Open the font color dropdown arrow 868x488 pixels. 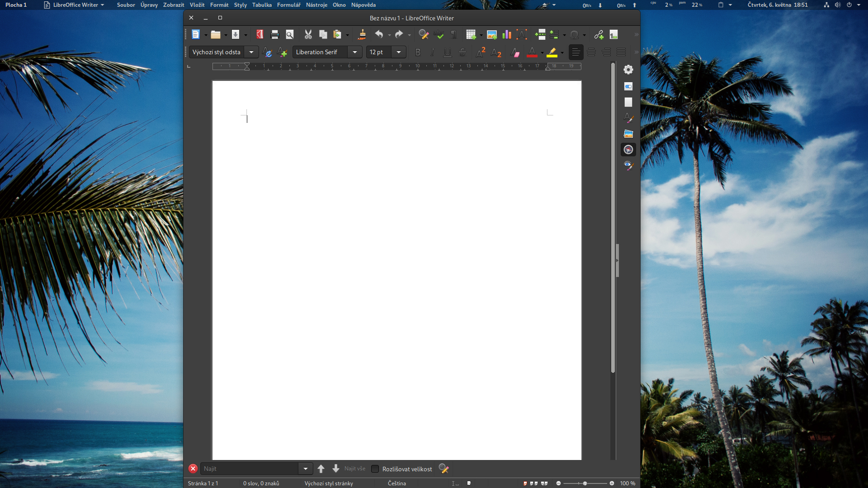click(542, 52)
